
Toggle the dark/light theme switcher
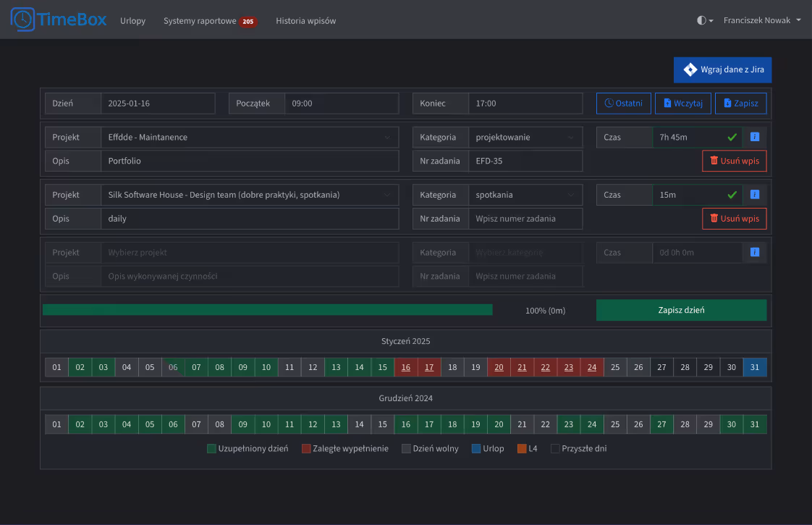(x=705, y=21)
